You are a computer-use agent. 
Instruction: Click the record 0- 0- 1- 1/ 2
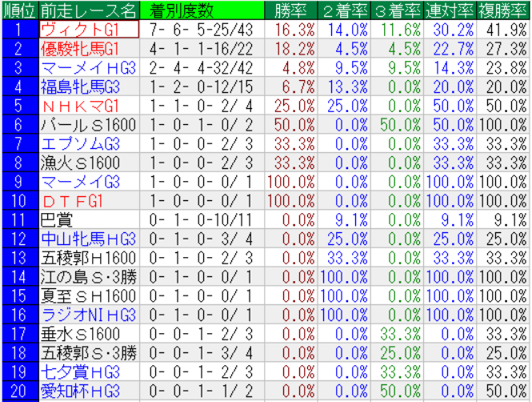coord(202,391)
